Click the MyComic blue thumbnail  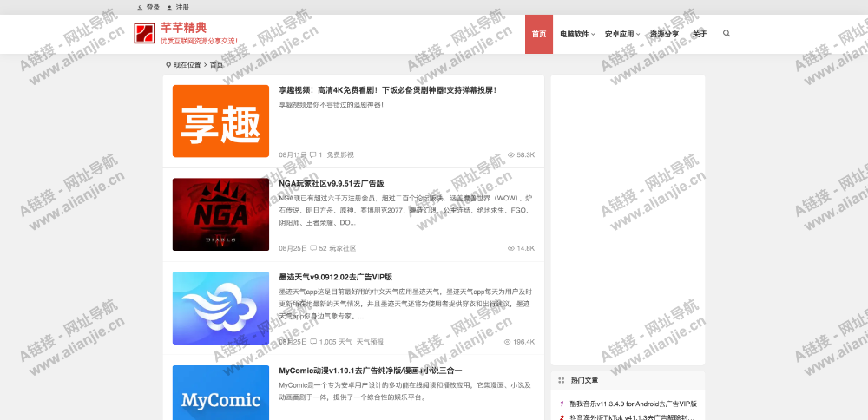(x=220, y=392)
